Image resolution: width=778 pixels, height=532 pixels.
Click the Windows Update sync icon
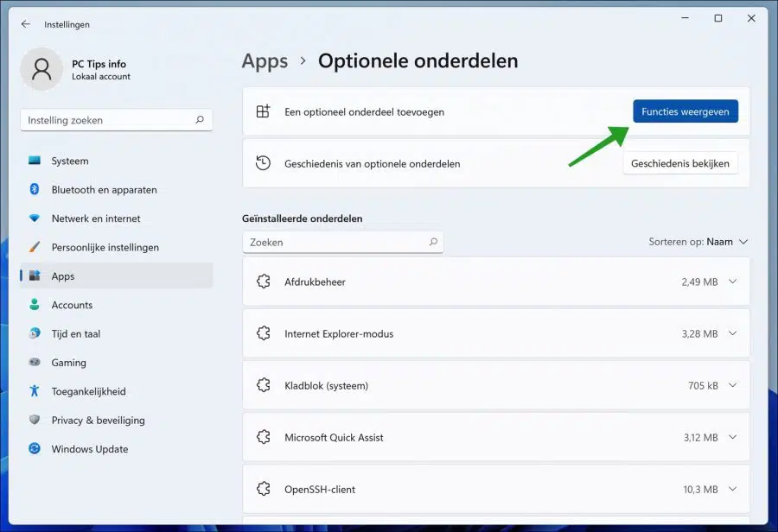[35, 448]
